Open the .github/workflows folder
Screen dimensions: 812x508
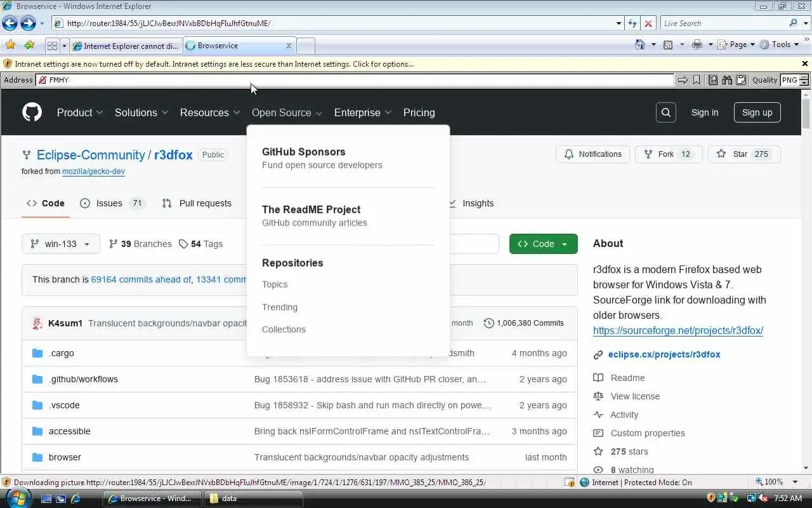click(83, 379)
